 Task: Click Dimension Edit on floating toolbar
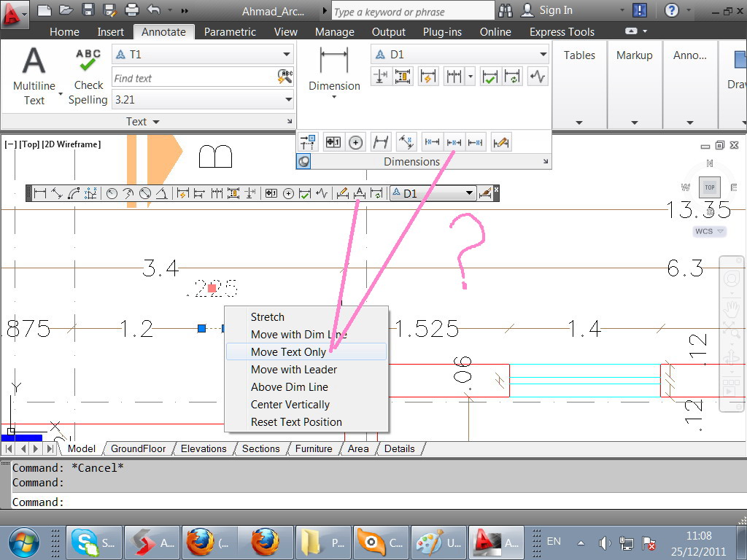343,193
